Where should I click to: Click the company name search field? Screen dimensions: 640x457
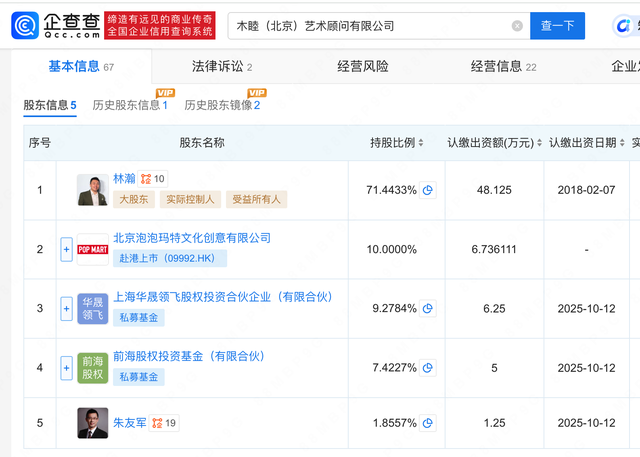click(370, 26)
